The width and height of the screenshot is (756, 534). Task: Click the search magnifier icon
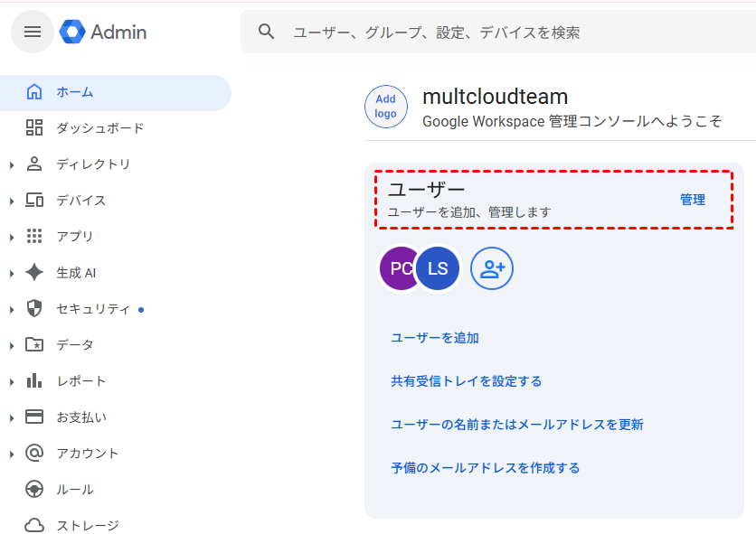click(x=266, y=32)
